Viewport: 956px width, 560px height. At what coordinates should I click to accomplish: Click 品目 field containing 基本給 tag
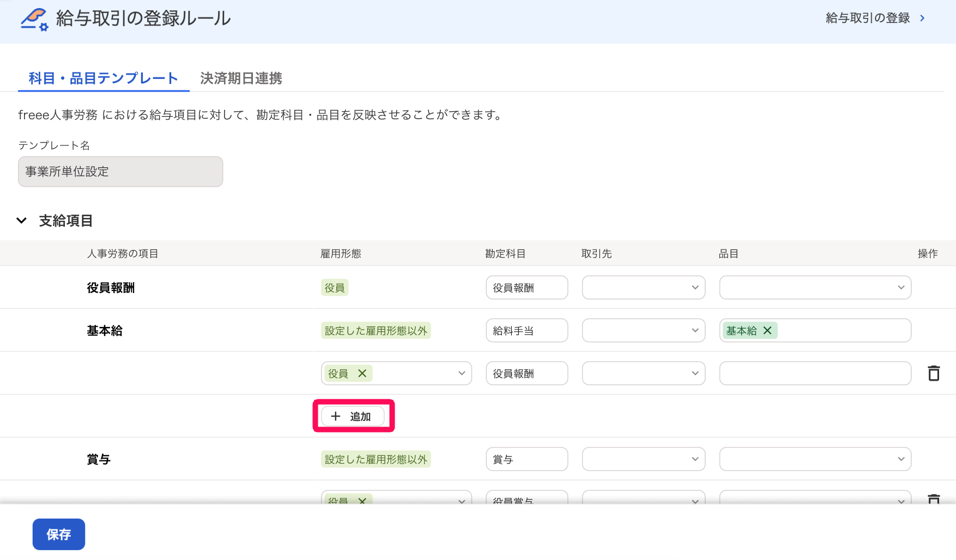pyautogui.click(x=815, y=331)
